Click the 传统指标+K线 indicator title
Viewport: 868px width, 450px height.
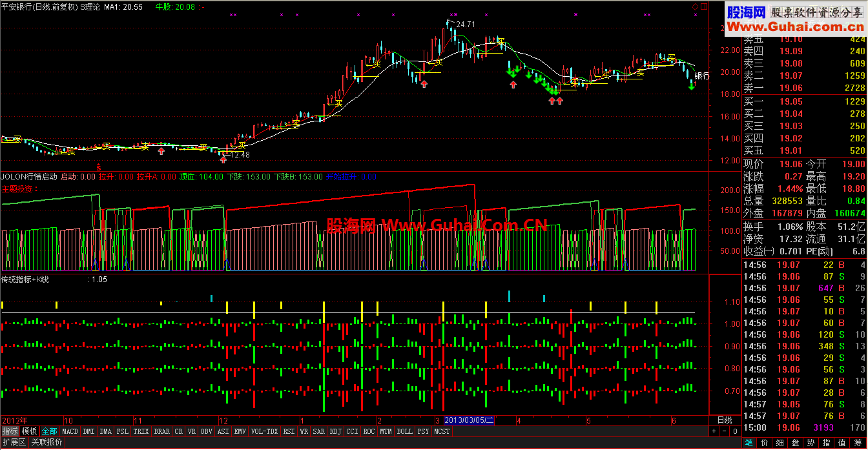click(x=25, y=280)
